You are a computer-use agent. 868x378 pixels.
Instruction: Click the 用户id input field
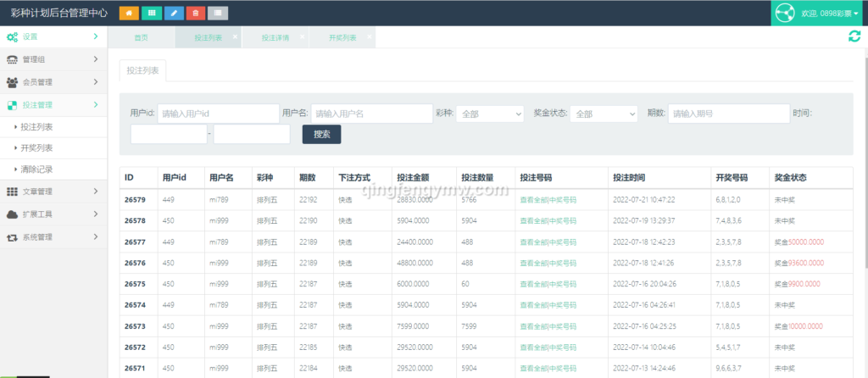tap(218, 114)
